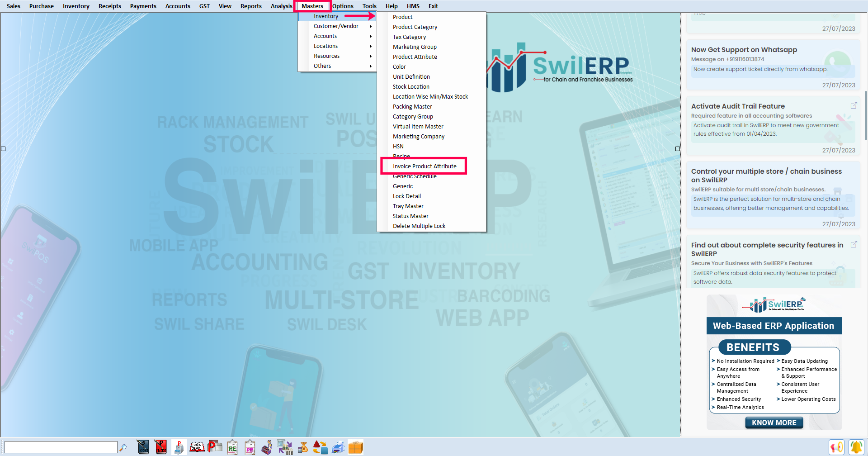The height and width of the screenshot is (456, 868).
Task: Open the Options menu
Action: (x=343, y=6)
